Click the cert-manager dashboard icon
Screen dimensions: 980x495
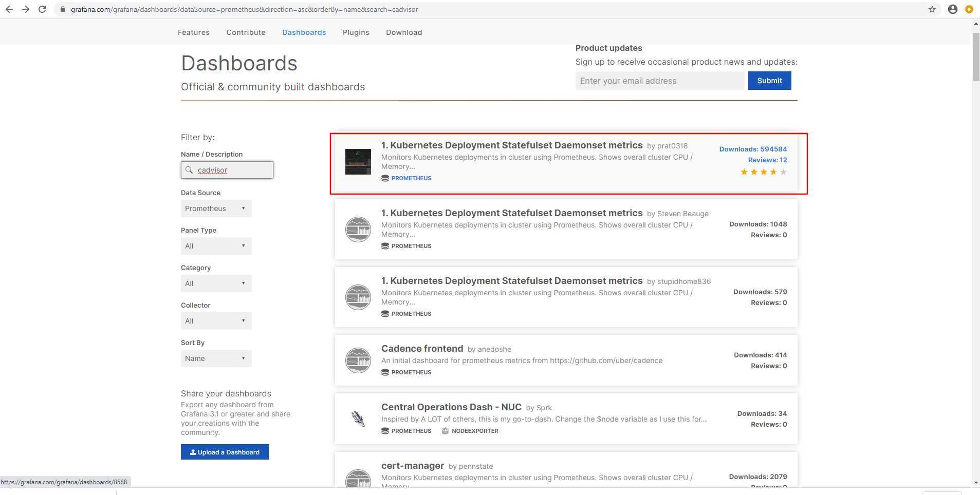point(358,478)
